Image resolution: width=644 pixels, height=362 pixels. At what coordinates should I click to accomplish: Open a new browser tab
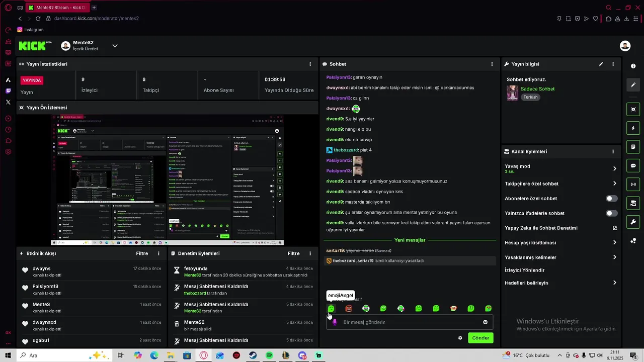[x=94, y=8]
